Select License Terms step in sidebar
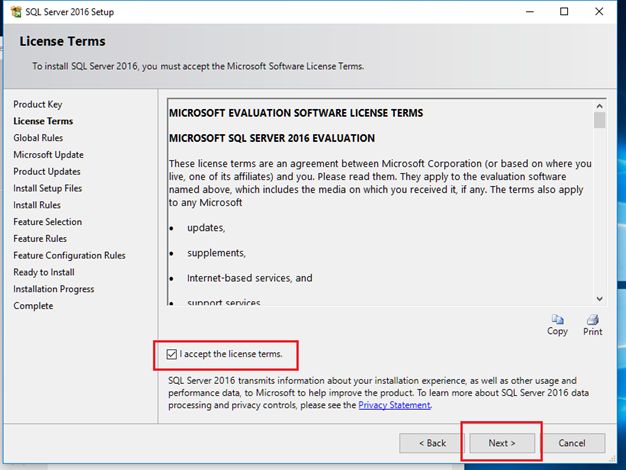Image resolution: width=626 pixels, height=470 pixels. [x=43, y=121]
